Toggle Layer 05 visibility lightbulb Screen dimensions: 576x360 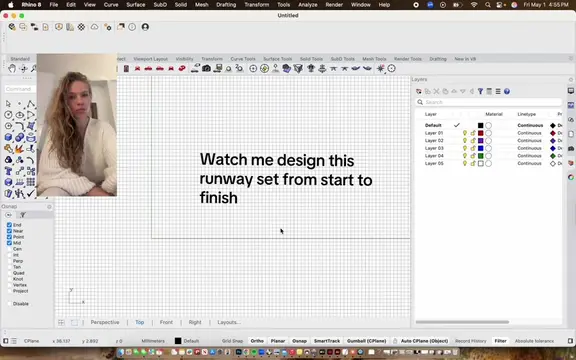pyautogui.click(x=465, y=163)
